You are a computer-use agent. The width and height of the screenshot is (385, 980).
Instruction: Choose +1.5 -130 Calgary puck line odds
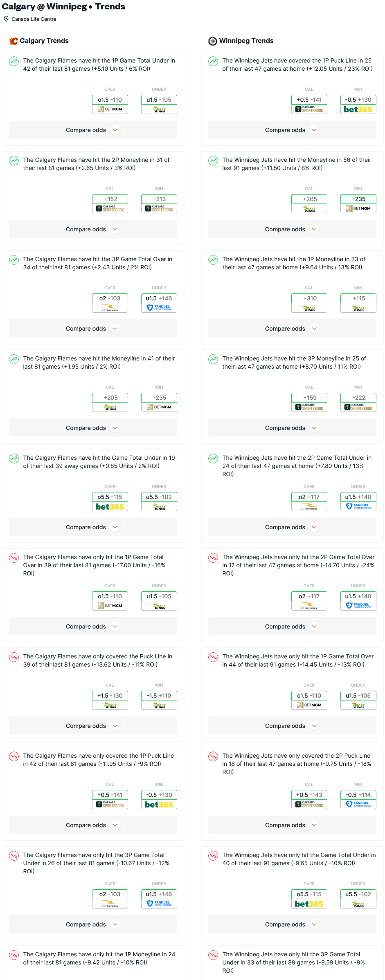tap(110, 696)
